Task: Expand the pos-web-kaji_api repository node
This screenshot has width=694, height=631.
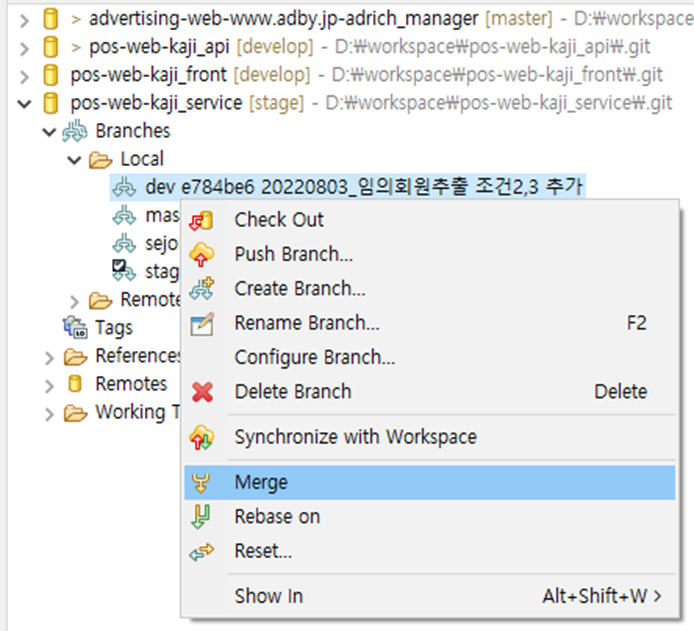Action: [x=25, y=48]
